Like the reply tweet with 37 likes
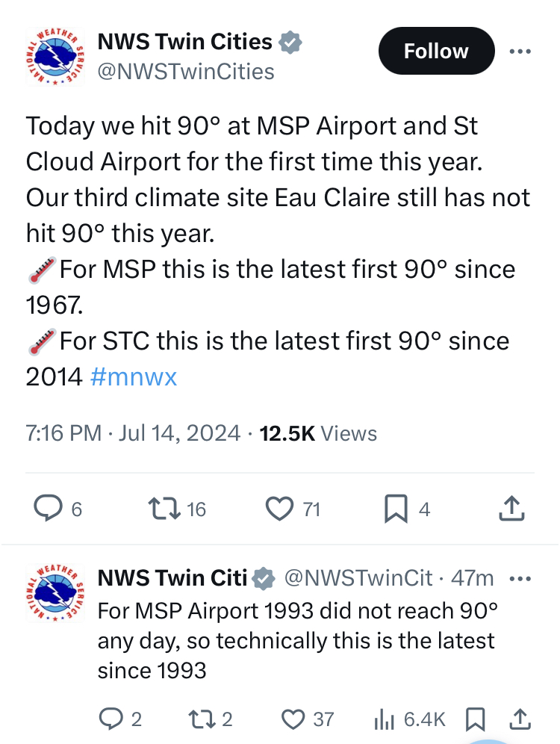 click(x=292, y=719)
